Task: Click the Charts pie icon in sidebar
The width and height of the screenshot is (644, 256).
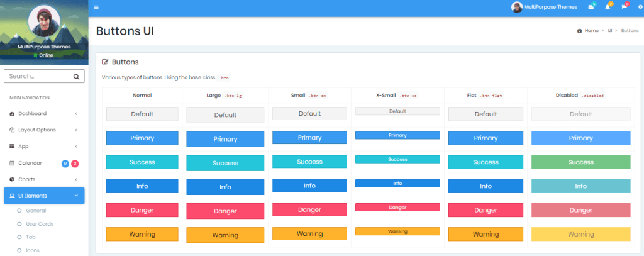Action: pyautogui.click(x=12, y=179)
